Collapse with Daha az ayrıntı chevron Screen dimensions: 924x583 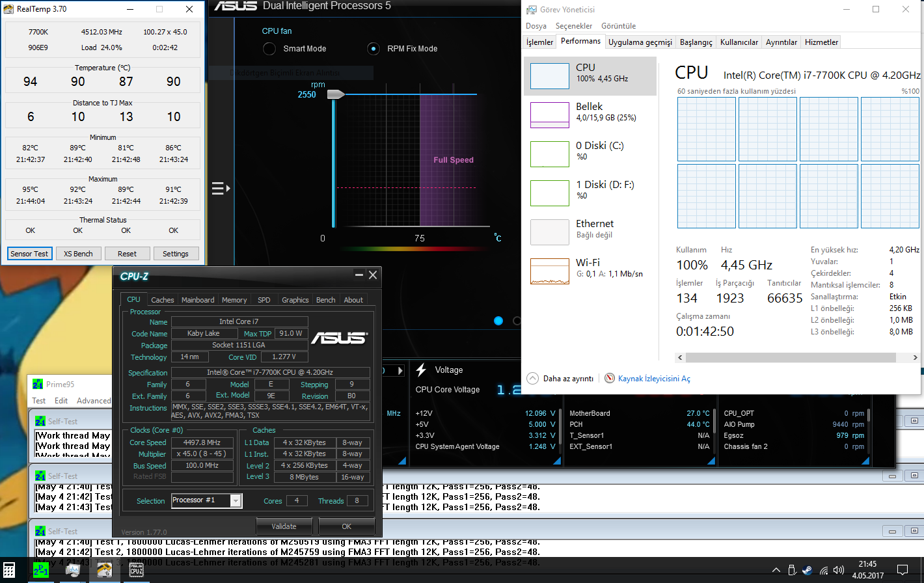pos(533,378)
